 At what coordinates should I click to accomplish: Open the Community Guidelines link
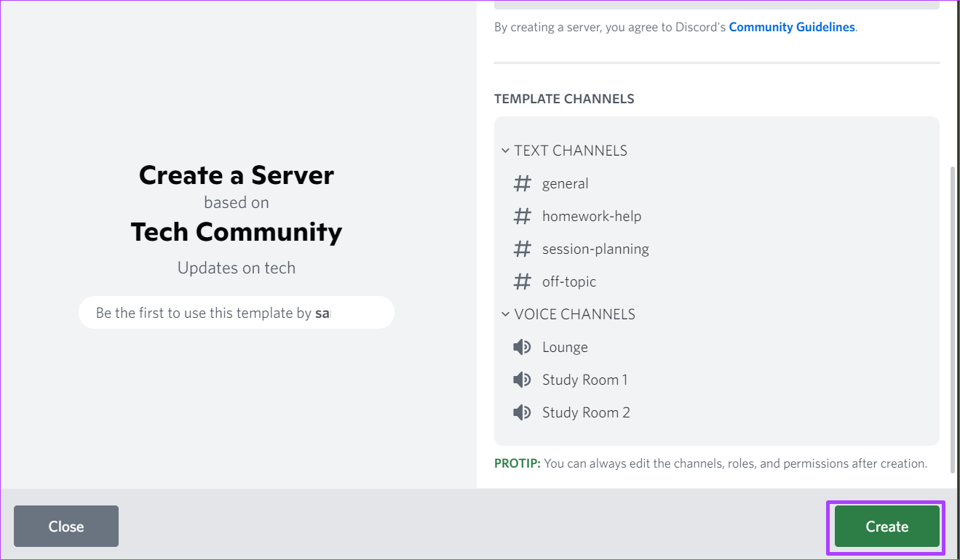tap(792, 27)
